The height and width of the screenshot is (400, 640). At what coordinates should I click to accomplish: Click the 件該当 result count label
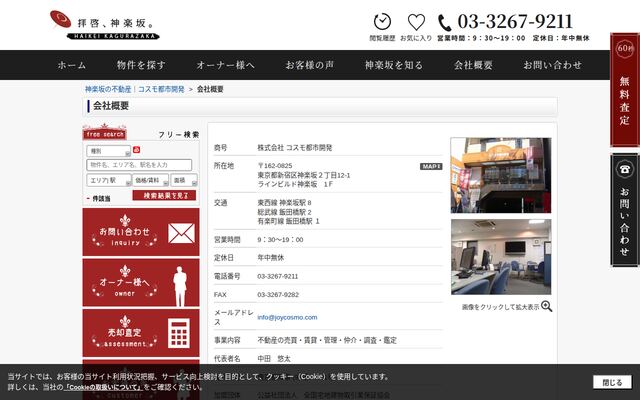click(x=101, y=199)
